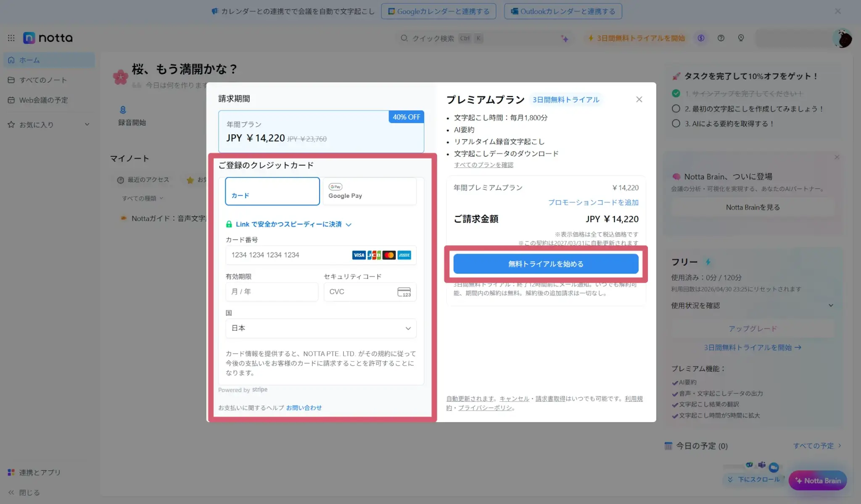Image resolution: width=861 pixels, height=504 pixels.
Task: Click the 無料トライアルを始める button
Action: (x=546, y=264)
